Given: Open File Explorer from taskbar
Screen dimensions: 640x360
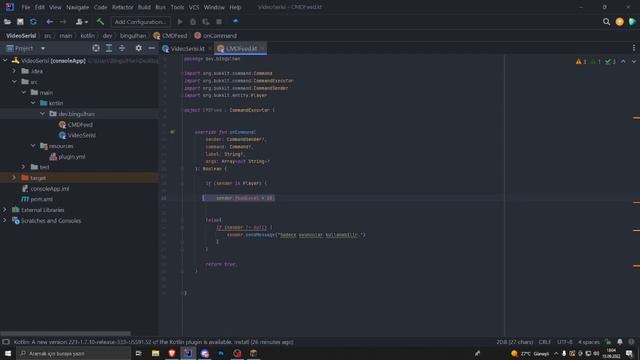Looking at the screenshot, I should point(156,353).
